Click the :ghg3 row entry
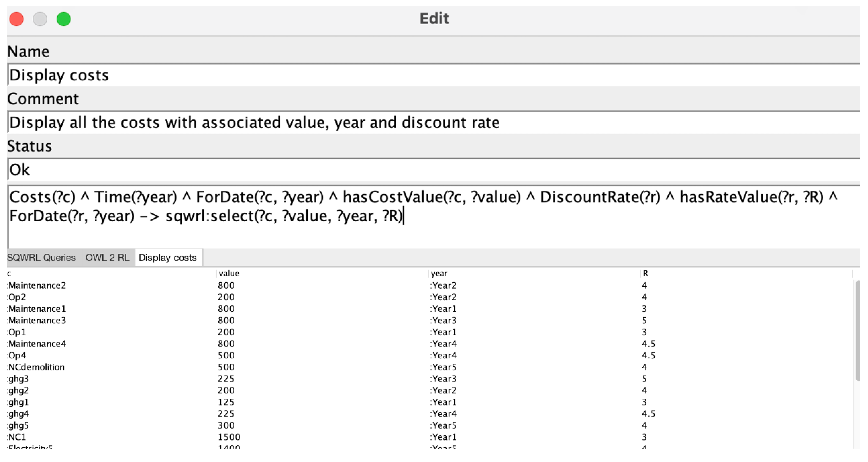 19,379
